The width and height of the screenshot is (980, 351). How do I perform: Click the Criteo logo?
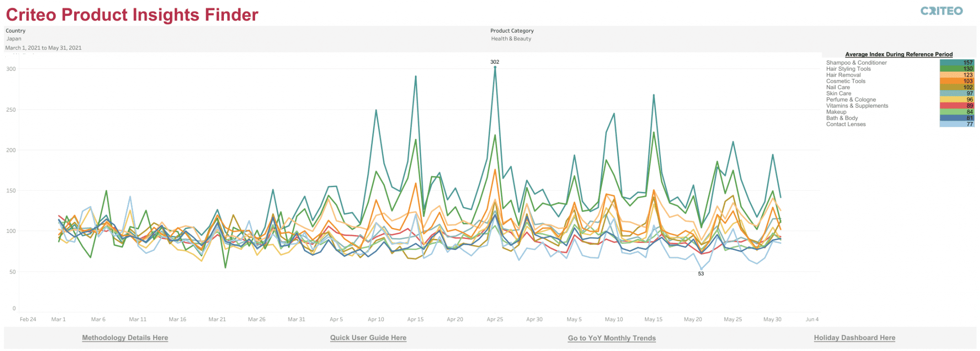pos(941,11)
